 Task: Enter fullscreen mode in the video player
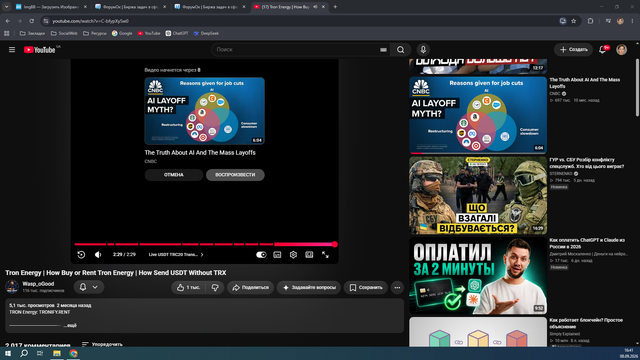coord(325,255)
